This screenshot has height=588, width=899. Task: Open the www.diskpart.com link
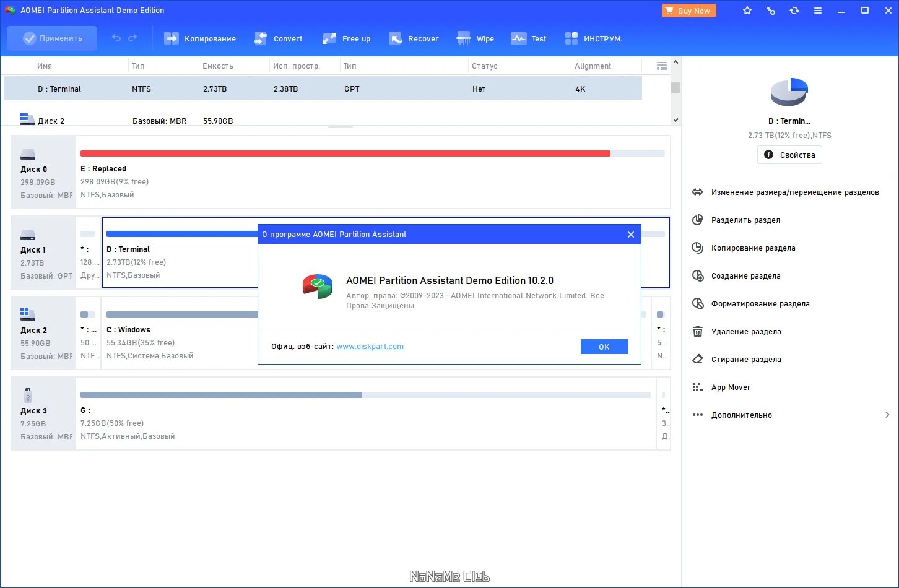pos(370,347)
